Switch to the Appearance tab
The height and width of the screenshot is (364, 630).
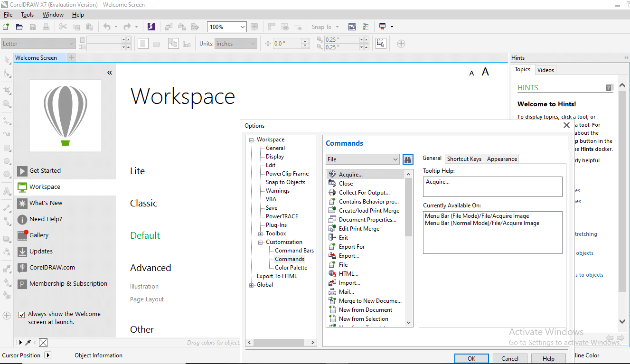(502, 159)
